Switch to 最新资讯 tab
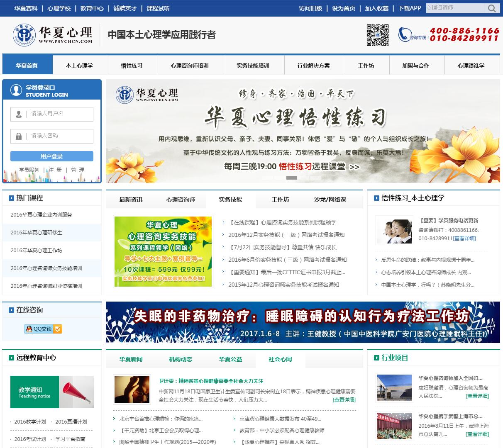Image resolution: width=503 pixels, height=448 pixels. (x=131, y=200)
